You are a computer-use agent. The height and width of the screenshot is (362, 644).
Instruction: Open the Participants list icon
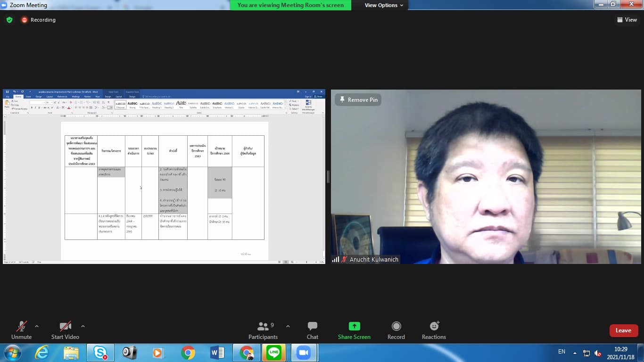tap(263, 327)
